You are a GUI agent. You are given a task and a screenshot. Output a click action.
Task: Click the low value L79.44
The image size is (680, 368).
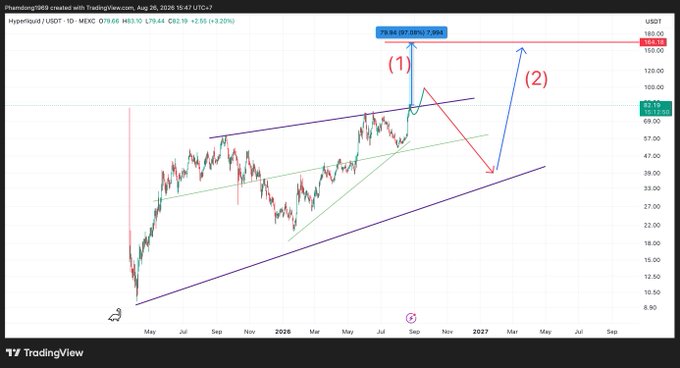(x=155, y=21)
